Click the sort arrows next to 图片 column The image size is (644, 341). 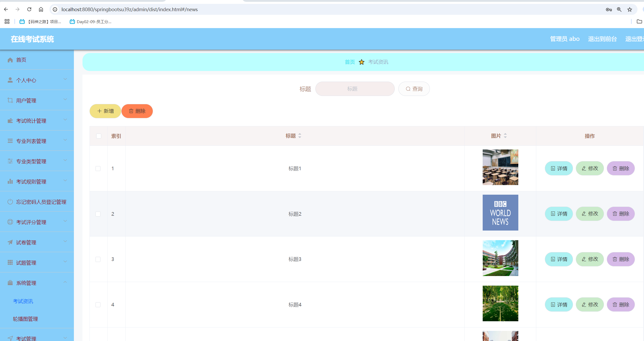point(505,136)
